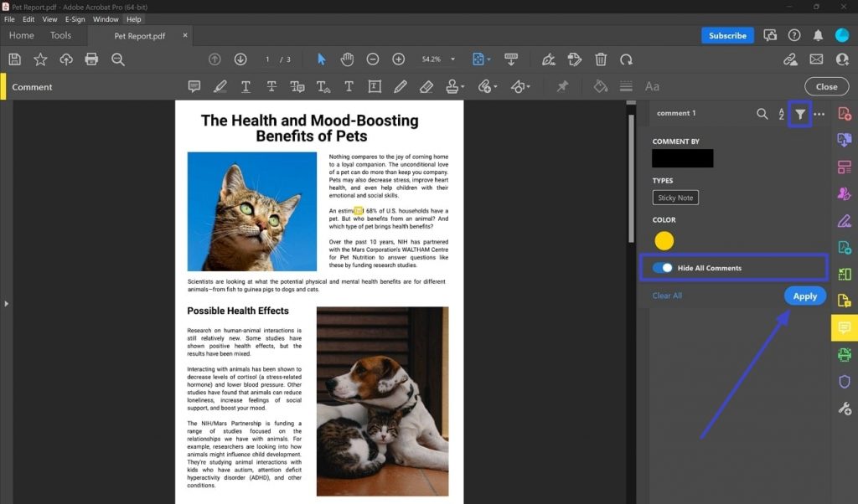Select the Highlight Text tool
The width and height of the screenshot is (858, 504).
(x=220, y=86)
